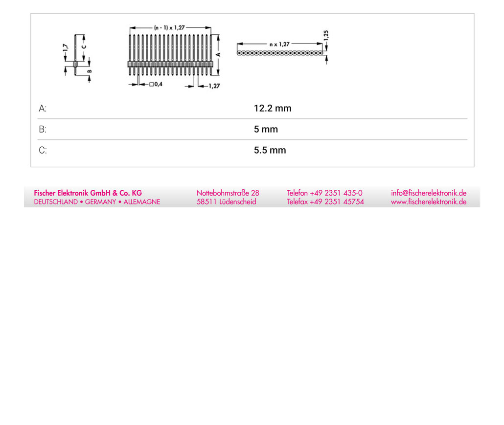504x425 pixels.
Task: Click the DEUTSCHLAND • GERMANY • ALLEMAGNE text
Action: pos(97,201)
